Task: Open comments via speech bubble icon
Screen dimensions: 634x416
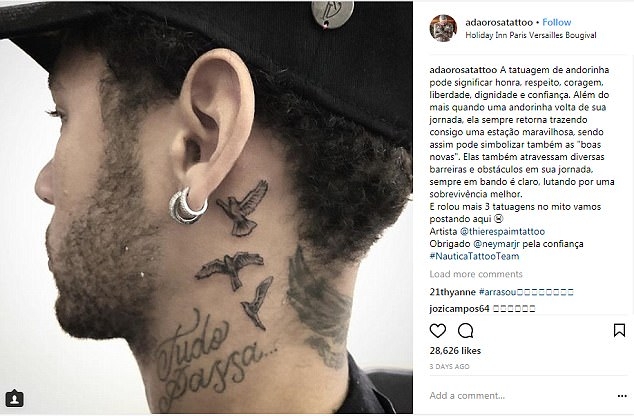Action: pos(465,331)
